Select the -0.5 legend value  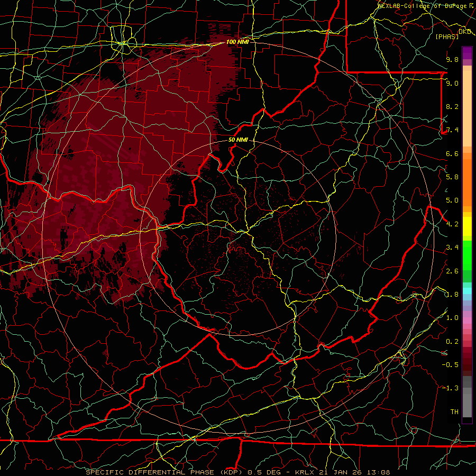click(x=450, y=365)
